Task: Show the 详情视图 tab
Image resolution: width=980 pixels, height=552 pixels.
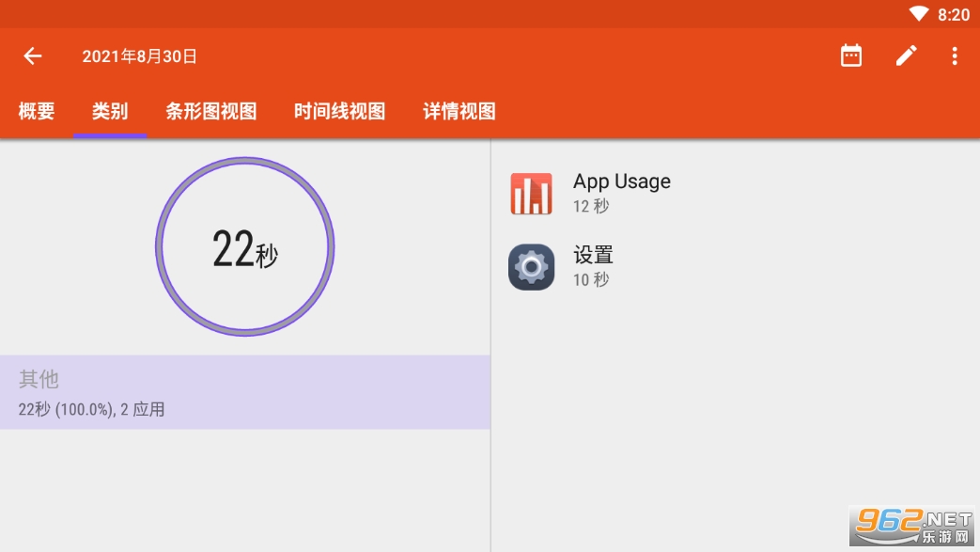Action: point(459,111)
